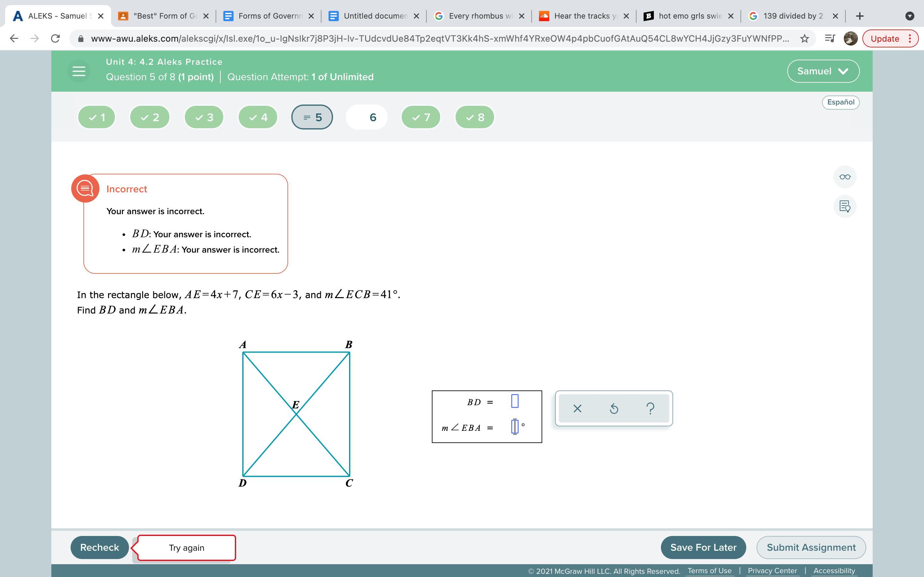Bookmark this page with star icon
Viewport: 924px width, 577px height.
click(805, 38)
